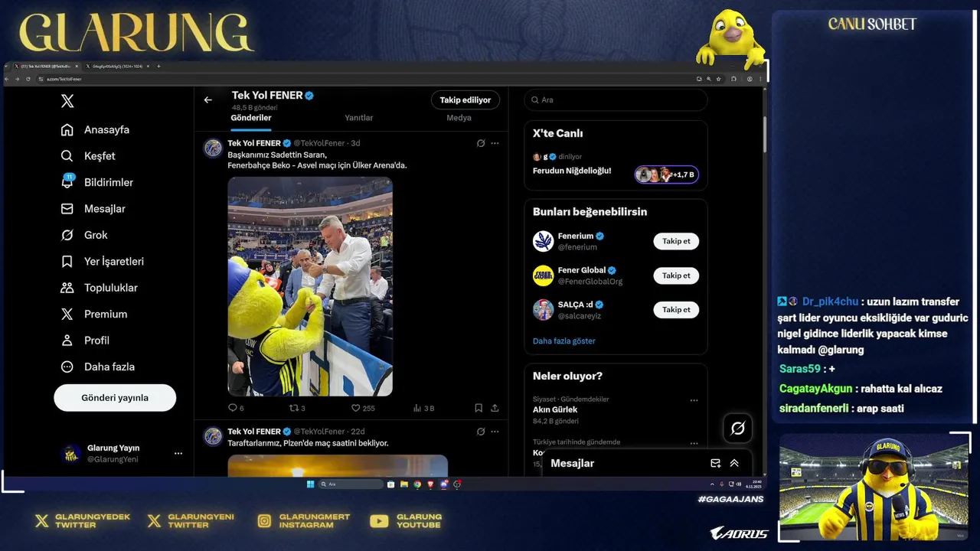Image resolution: width=980 pixels, height=551 pixels.
Task: Click the Daha fazla göster link
Action: point(563,341)
